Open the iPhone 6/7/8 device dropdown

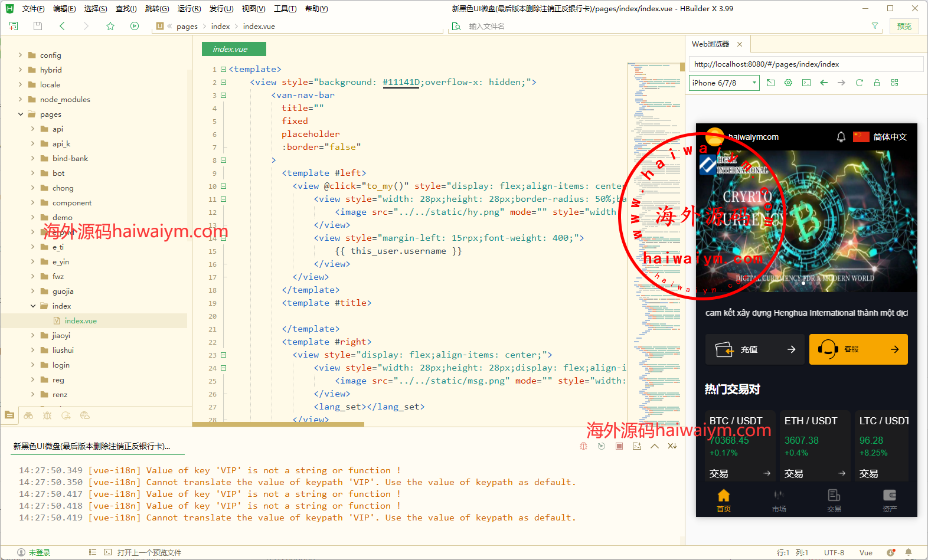[724, 83]
